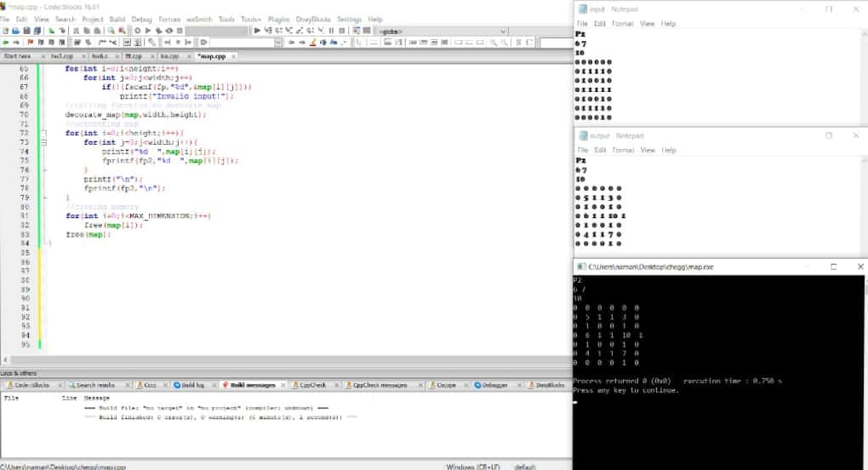The width and height of the screenshot is (868, 470).
Task: Click Windows (CR+LF) in status bar
Action: click(x=473, y=467)
